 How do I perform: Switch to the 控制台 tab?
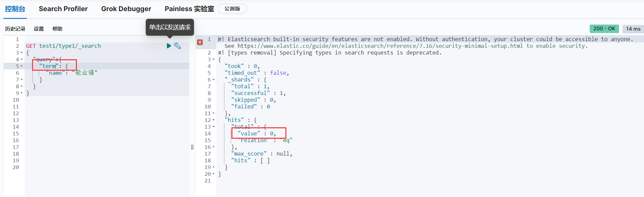click(x=15, y=9)
